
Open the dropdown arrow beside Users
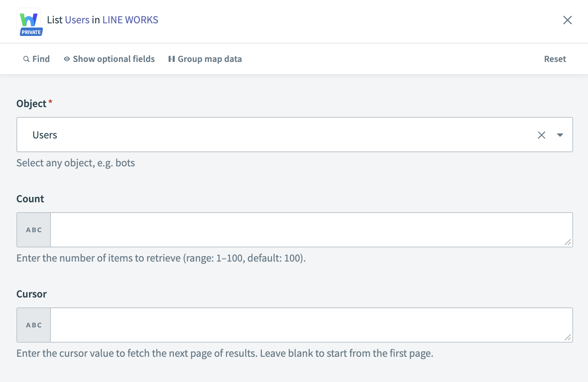pyautogui.click(x=560, y=135)
